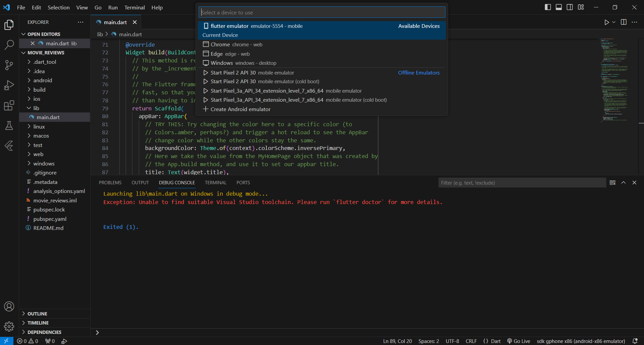Select Chrome web device
Screen dimensions: 644x345
point(322,45)
